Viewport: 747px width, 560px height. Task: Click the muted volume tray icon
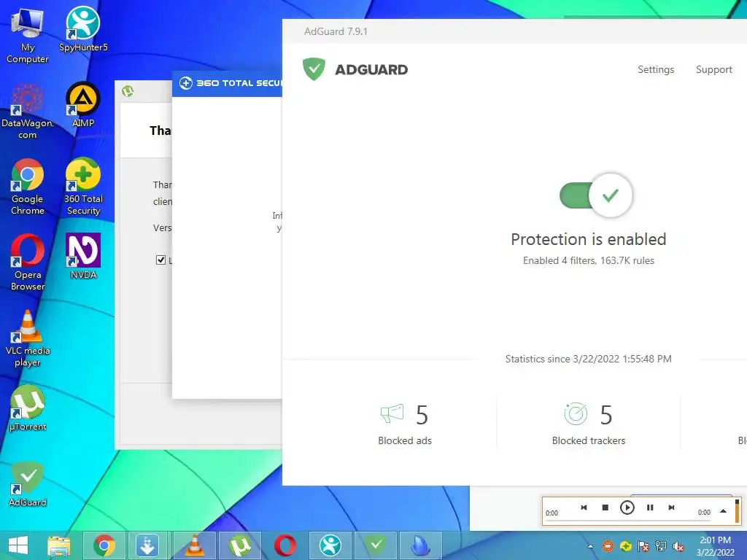click(x=678, y=546)
